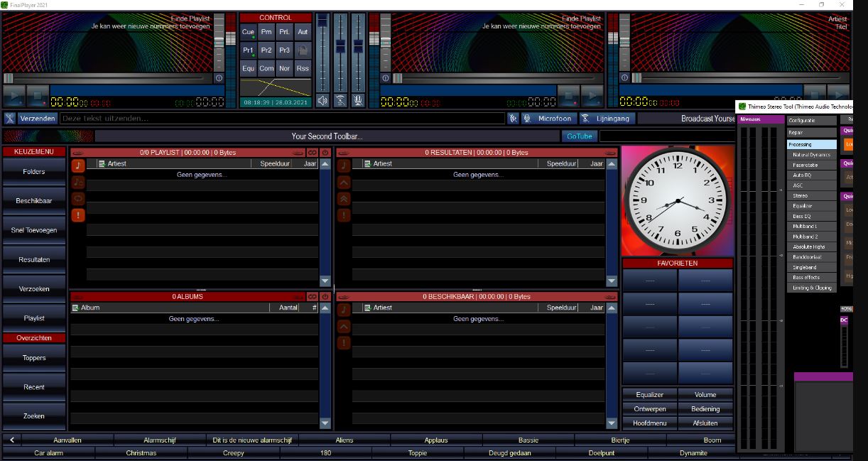868x461 pixels.
Task: Click Beschikbaar list scroll-down arrow
Action: pyautogui.click(x=612, y=423)
